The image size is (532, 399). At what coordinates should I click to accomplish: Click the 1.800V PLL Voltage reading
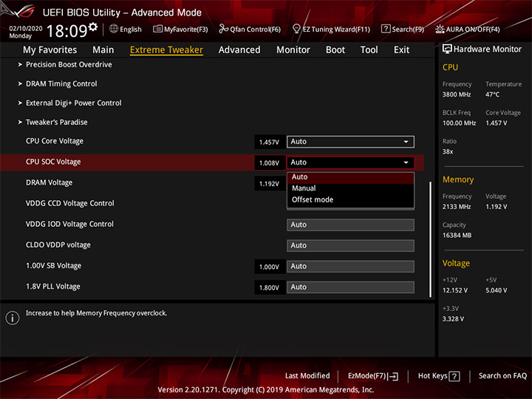269,287
